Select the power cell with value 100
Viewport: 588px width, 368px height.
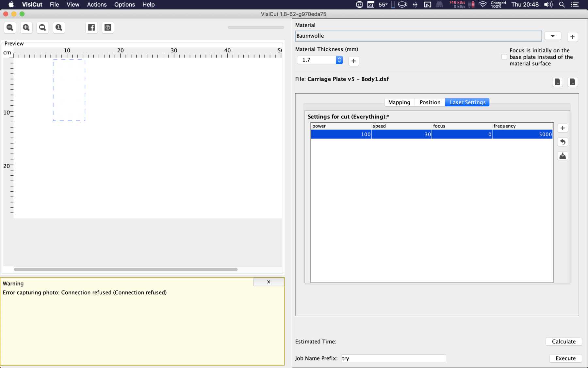(341, 134)
